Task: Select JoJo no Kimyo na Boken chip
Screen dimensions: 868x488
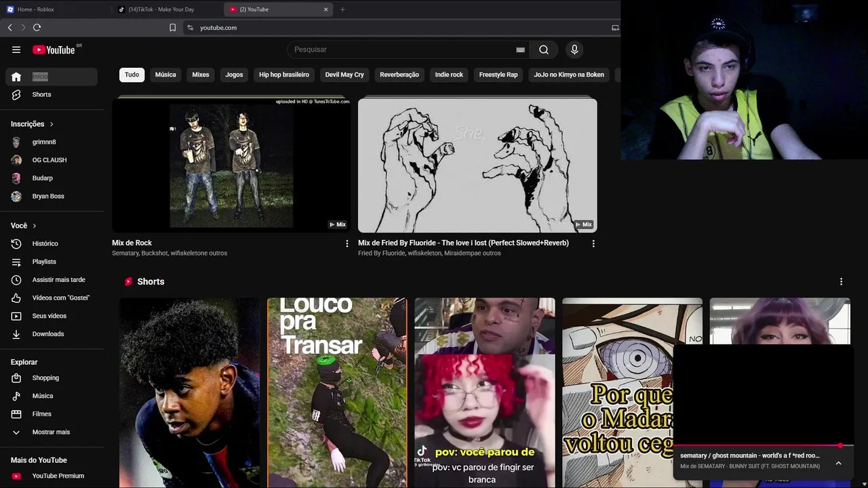Action: (569, 75)
